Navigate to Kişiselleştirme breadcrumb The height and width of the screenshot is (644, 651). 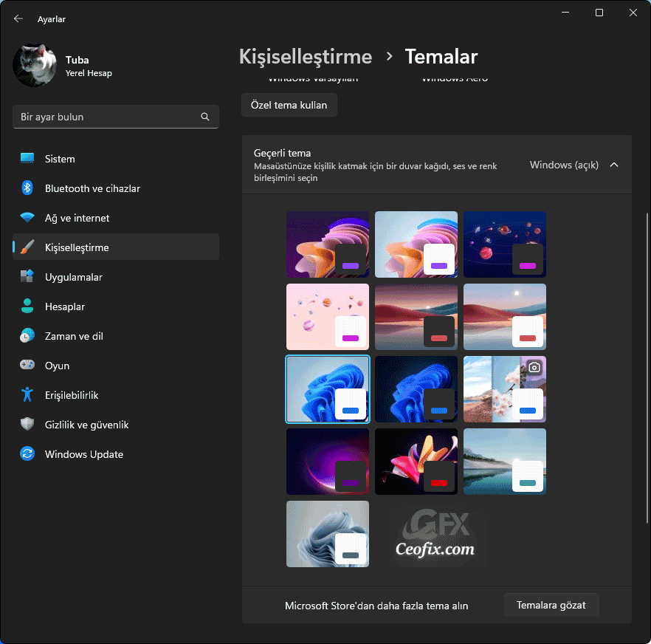tap(306, 57)
